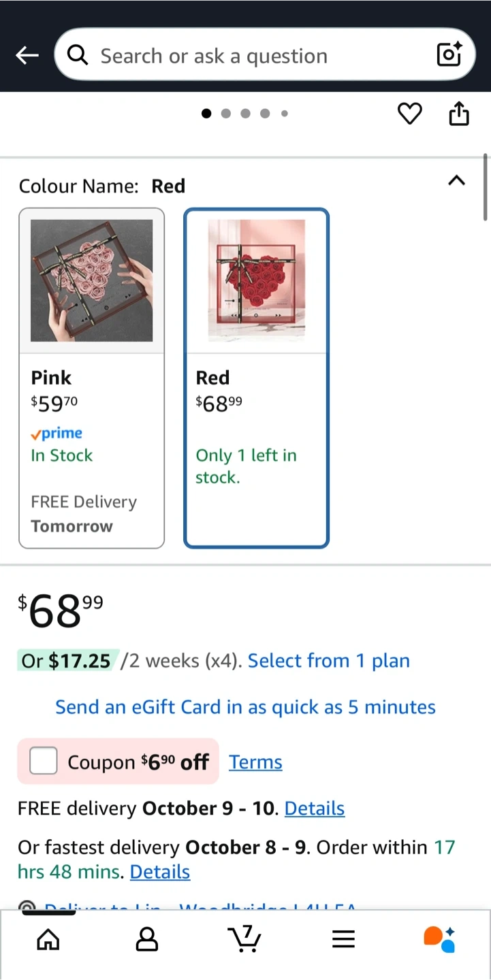Open 'Select from 1 plan' link

tap(328, 661)
